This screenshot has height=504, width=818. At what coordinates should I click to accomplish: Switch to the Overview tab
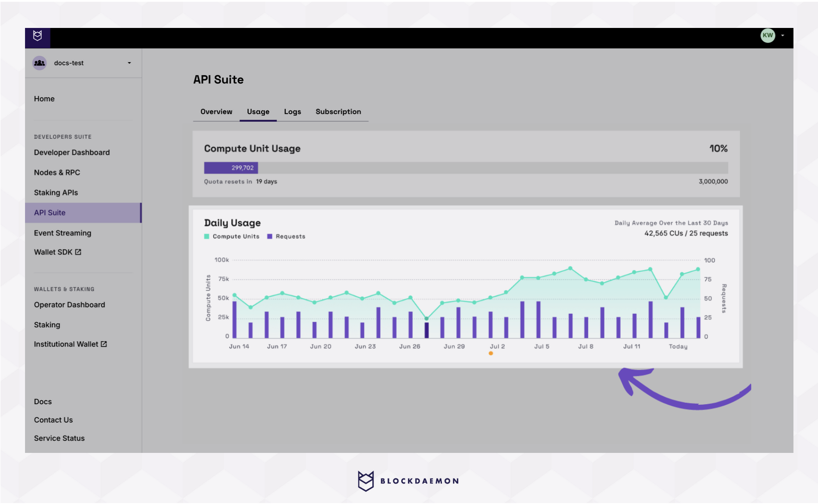216,112
